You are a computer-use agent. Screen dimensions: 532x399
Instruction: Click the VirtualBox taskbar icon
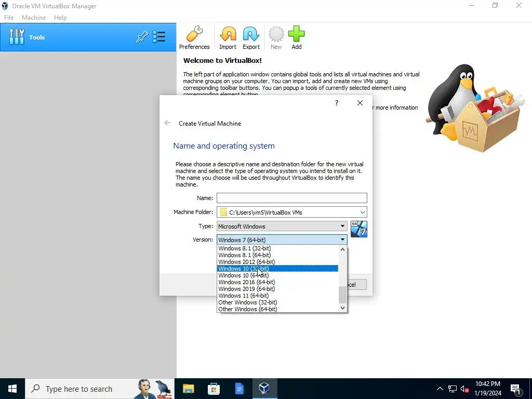click(x=264, y=389)
